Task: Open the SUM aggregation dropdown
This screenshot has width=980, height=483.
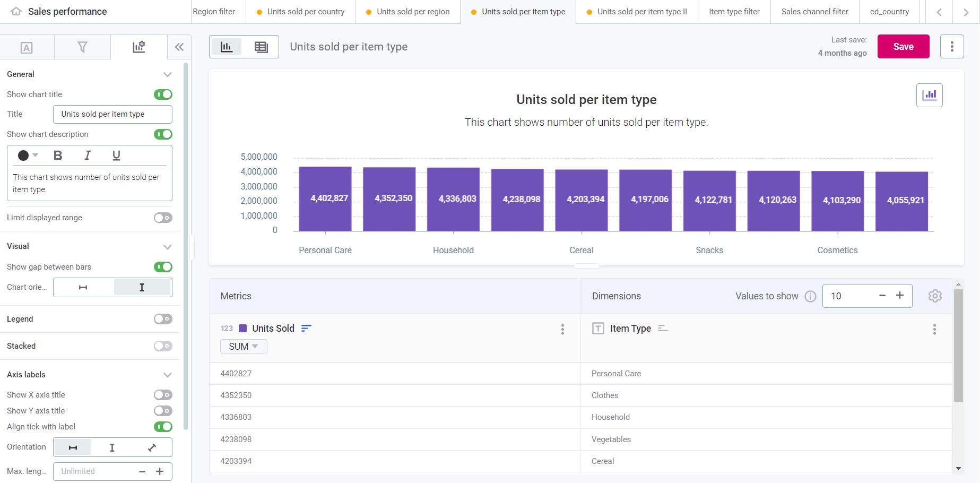Action: point(243,346)
